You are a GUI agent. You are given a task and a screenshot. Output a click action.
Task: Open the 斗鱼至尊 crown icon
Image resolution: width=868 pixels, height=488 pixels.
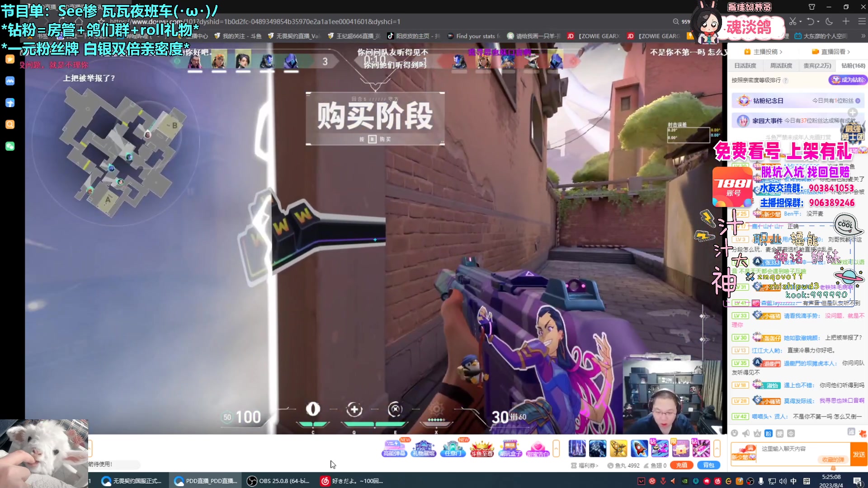[482, 448]
